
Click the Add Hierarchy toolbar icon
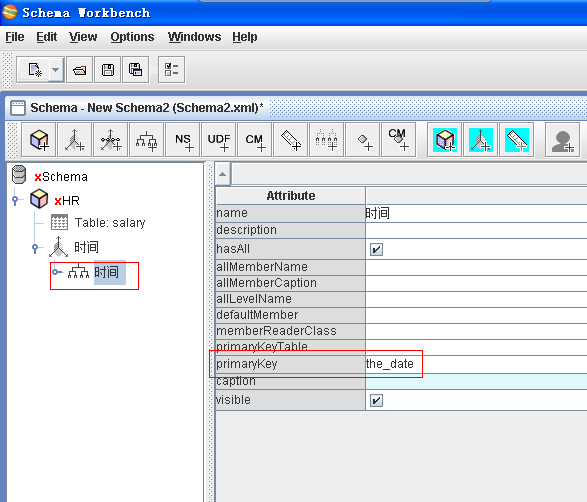pyautogui.click(x=146, y=140)
